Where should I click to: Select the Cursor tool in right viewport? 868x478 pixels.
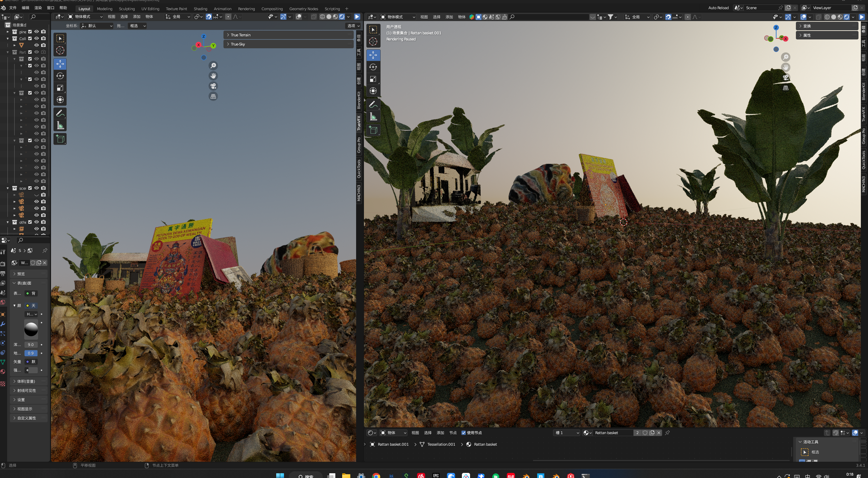tap(373, 41)
